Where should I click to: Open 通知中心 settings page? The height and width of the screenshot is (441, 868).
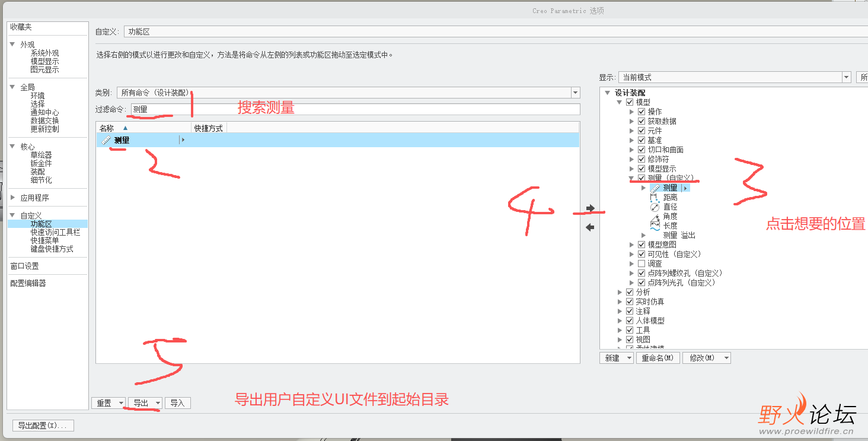click(45, 112)
